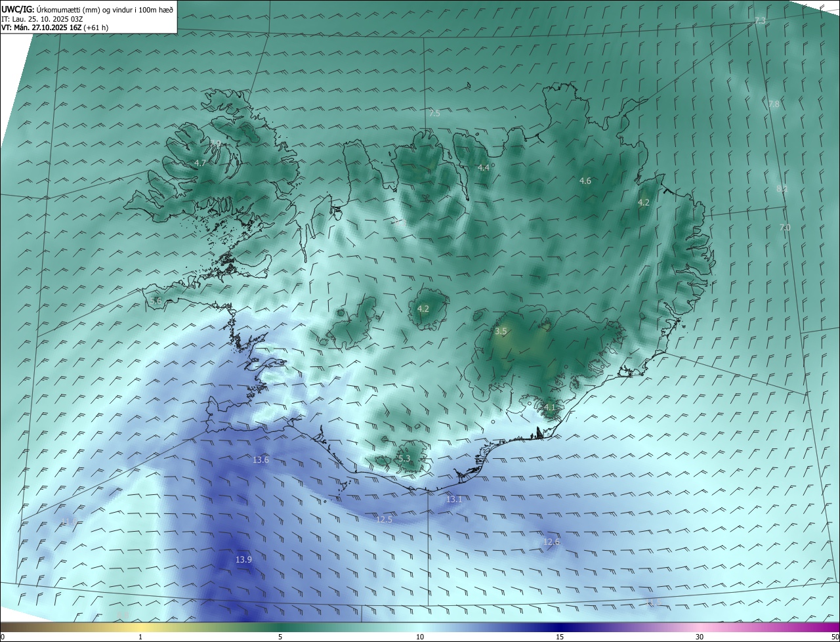The height and width of the screenshot is (642, 840).
Task: Click the 12.6 value label
Action: point(552,542)
